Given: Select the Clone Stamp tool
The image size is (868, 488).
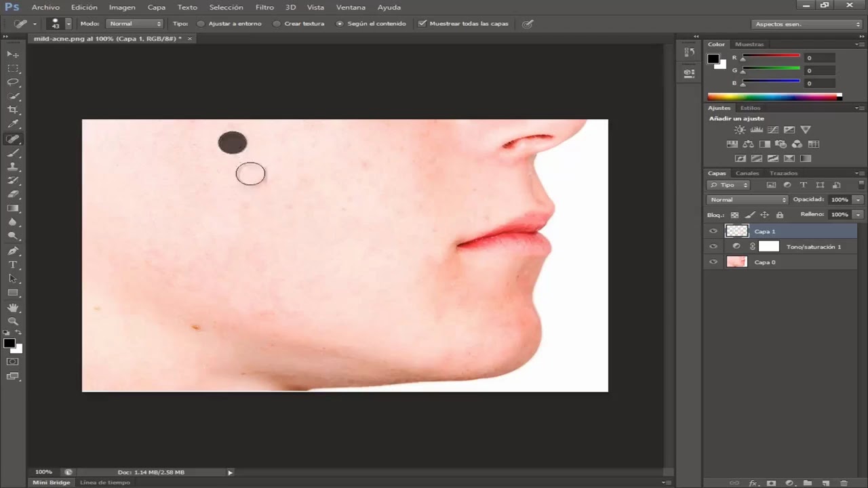Looking at the screenshot, I should [13, 167].
